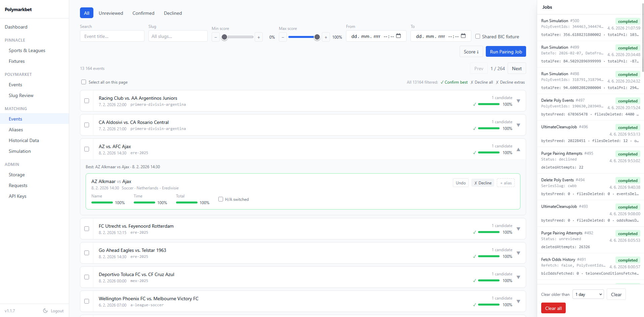Switch to the Unreviewed tab

click(111, 13)
